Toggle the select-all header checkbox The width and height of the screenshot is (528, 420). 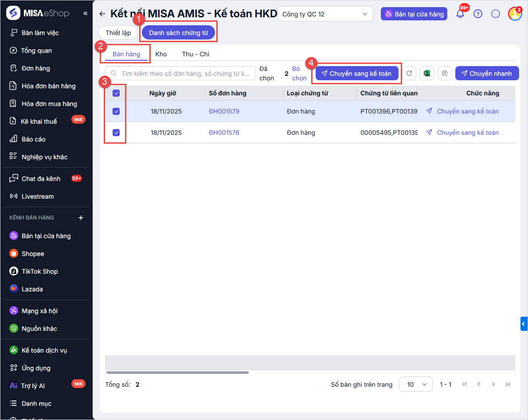point(116,93)
